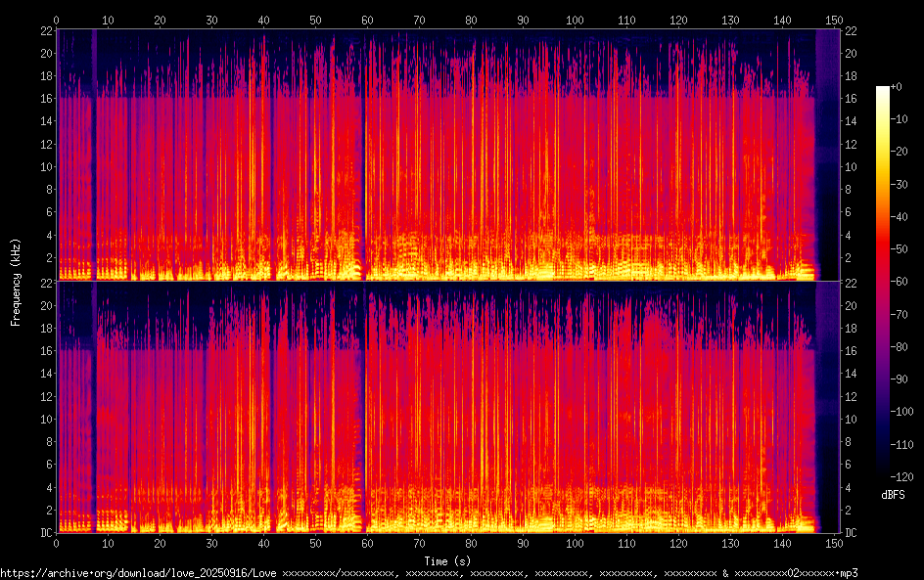Pick the +0 label on dBFS scale
The image size is (924, 580).
click(896, 86)
